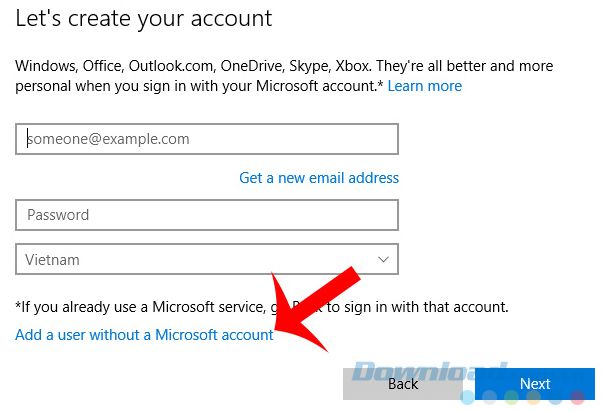
Task: Continue with the blue Next button
Action: tap(535, 384)
